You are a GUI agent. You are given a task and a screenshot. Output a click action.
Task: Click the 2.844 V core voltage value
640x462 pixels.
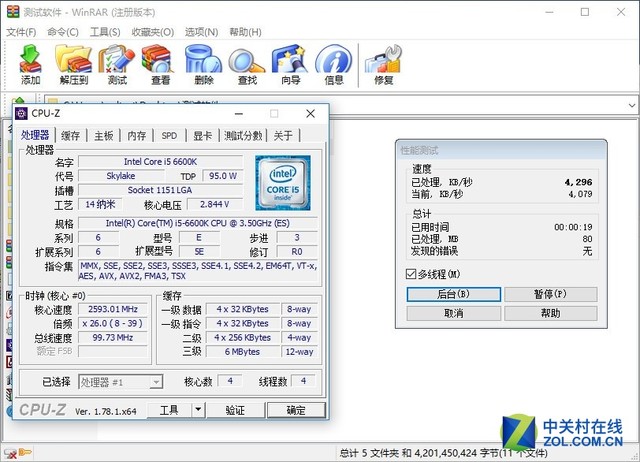point(215,204)
